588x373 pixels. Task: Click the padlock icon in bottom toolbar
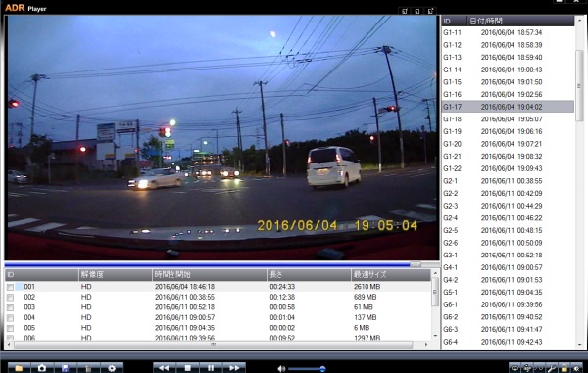[x=564, y=368]
